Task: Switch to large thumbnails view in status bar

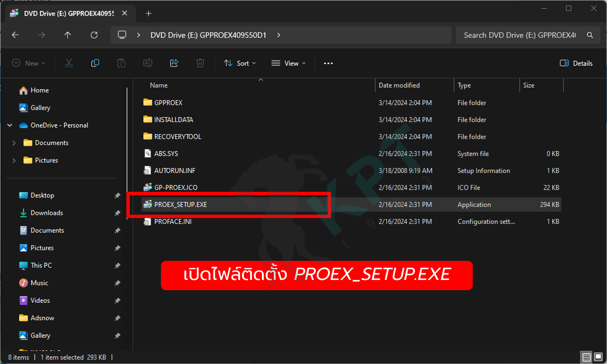Action: (598, 357)
